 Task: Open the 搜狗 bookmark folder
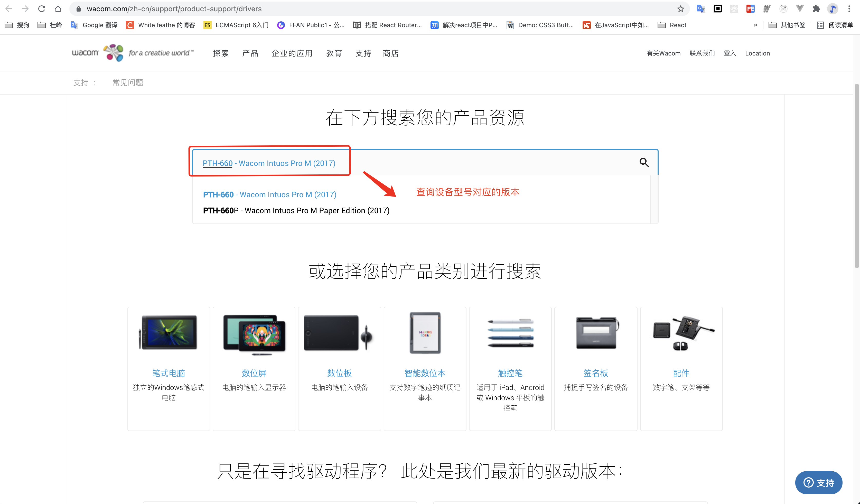[17, 25]
